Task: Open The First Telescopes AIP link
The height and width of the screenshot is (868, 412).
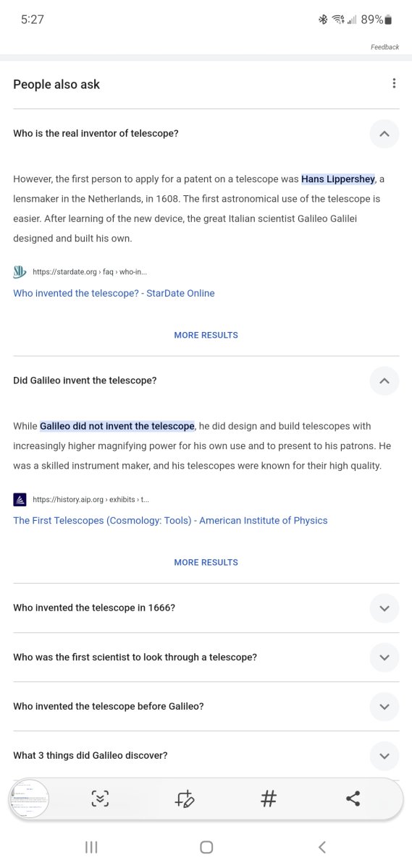Action: tap(170, 520)
